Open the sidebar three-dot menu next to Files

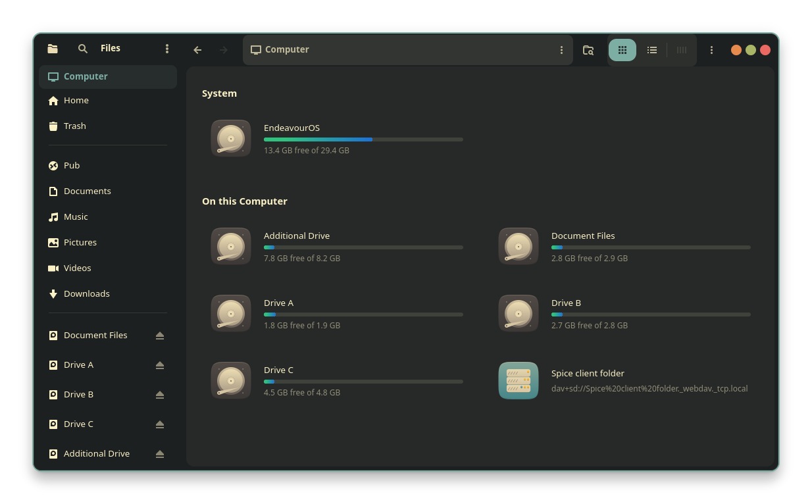point(167,49)
